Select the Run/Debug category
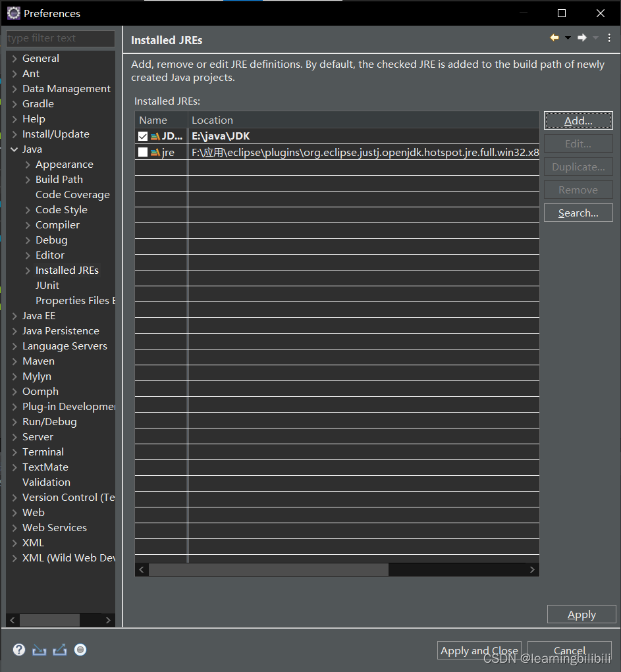The height and width of the screenshot is (672, 621). 49,422
